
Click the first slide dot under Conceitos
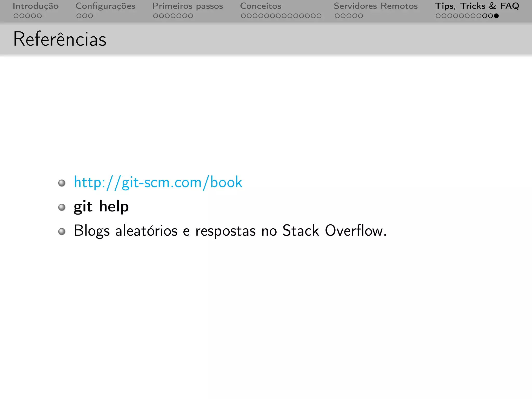pyautogui.click(x=243, y=16)
